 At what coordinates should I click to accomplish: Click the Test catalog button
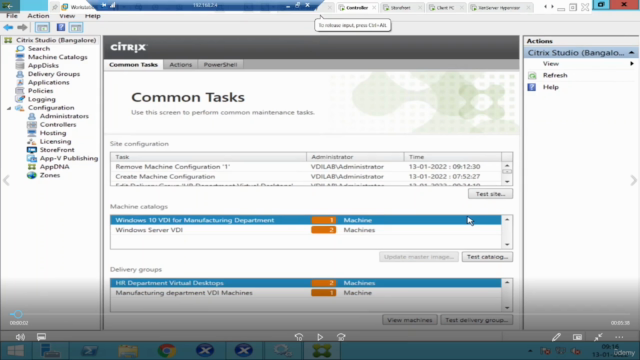(487, 257)
